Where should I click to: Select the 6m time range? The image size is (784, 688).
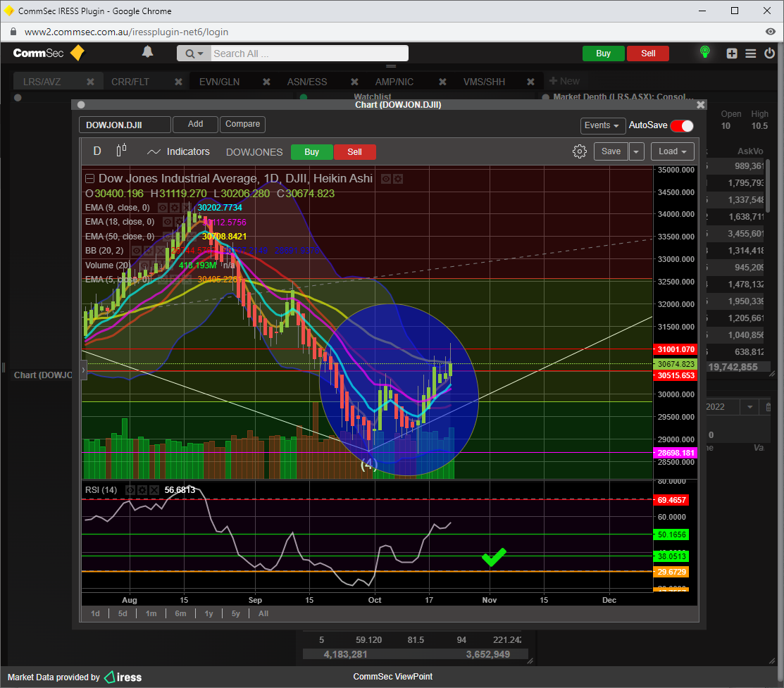coord(180,613)
